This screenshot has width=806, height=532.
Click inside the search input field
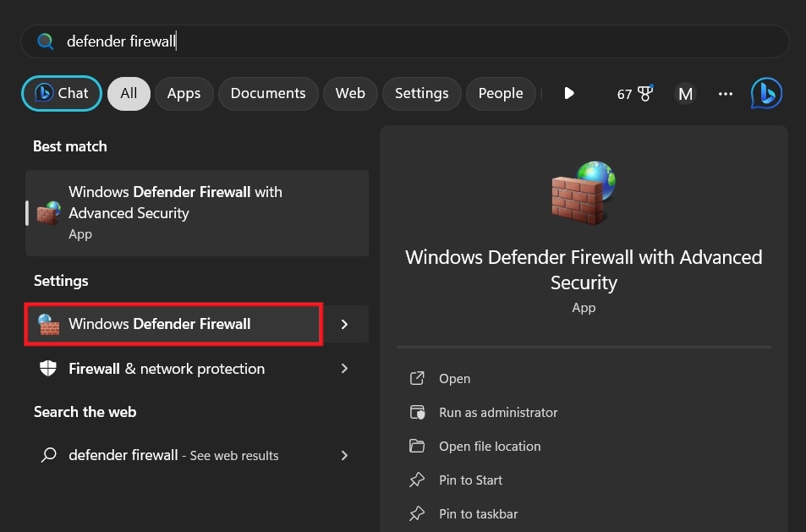[254, 40]
